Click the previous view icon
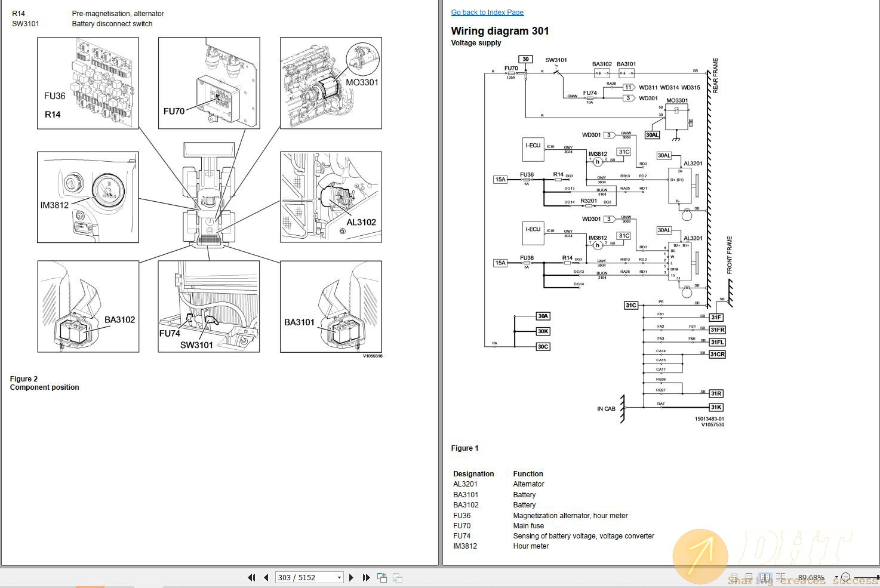The height and width of the screenshot is (588, 880). coord(382,577)
